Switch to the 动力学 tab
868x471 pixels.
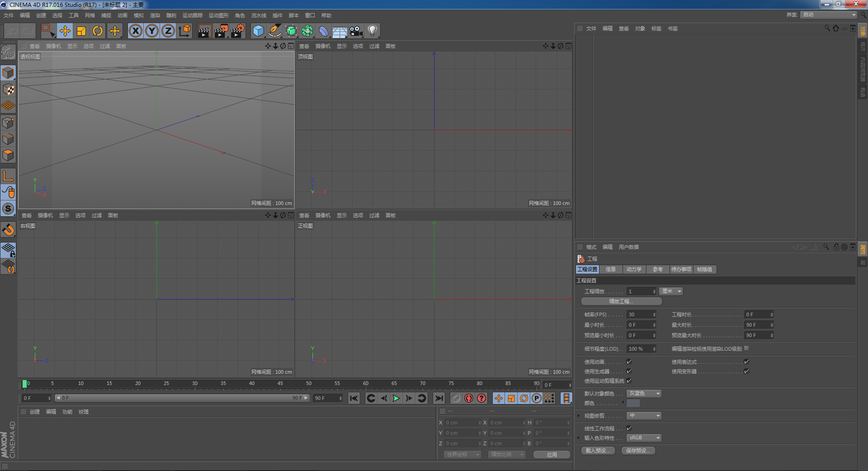point(634,270)
